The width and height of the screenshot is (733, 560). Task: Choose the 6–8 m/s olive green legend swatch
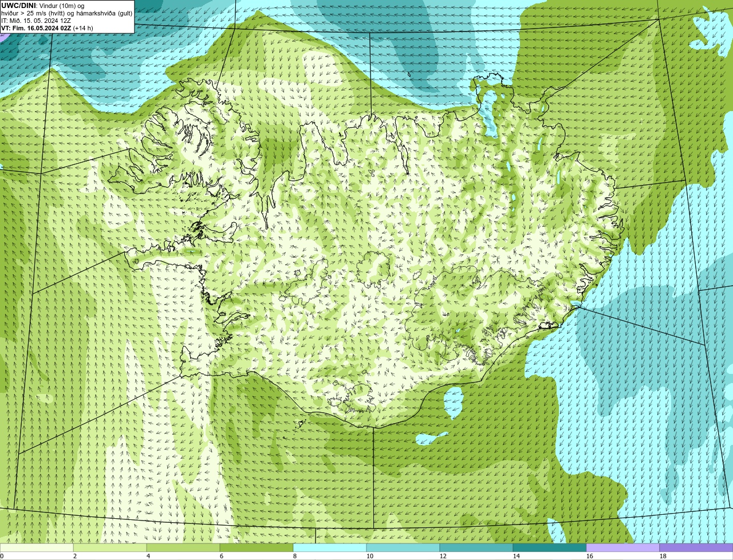(257, 548)
